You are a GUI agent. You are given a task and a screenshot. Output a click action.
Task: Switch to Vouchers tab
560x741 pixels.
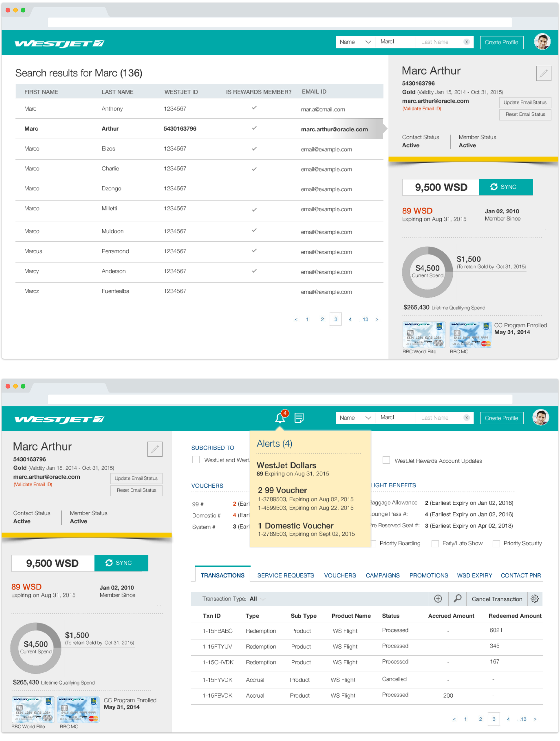340,575
